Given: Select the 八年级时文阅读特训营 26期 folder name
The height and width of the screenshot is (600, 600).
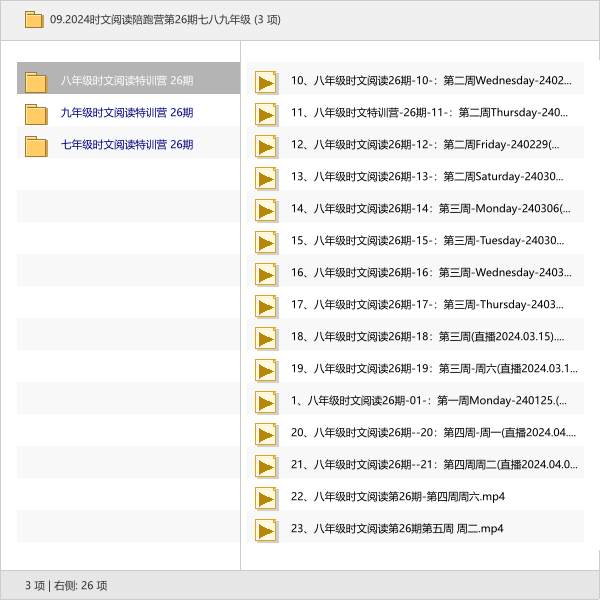Looking at the screenshot, I should pyautogui.click(x=126, y=81).
